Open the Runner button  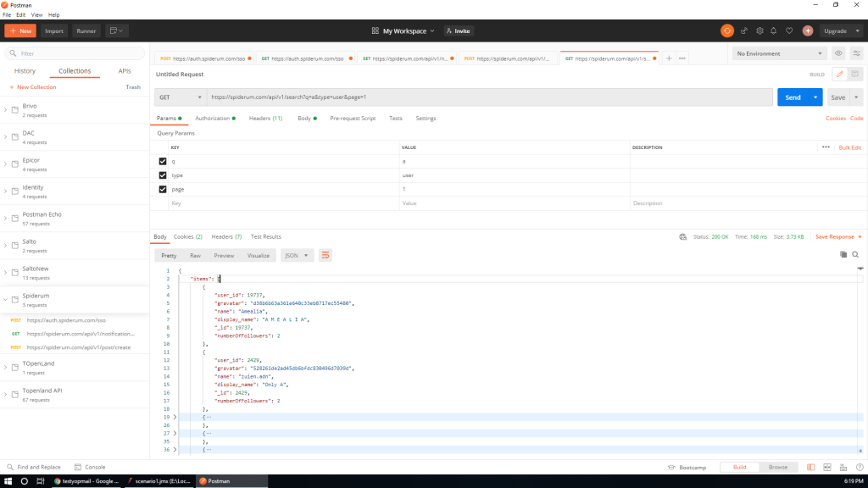pos(86,31)
